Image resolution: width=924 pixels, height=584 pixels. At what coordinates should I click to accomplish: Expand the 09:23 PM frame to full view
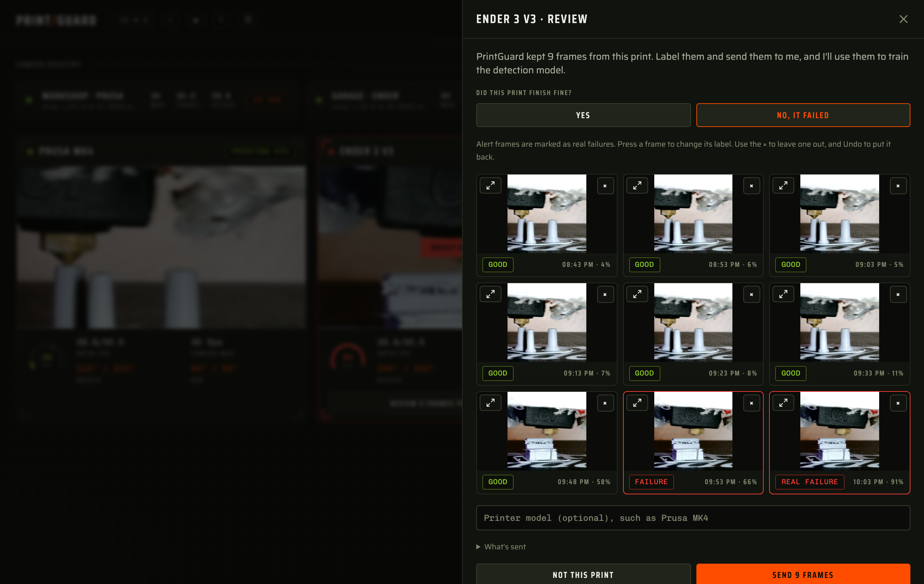pos(637,294)
